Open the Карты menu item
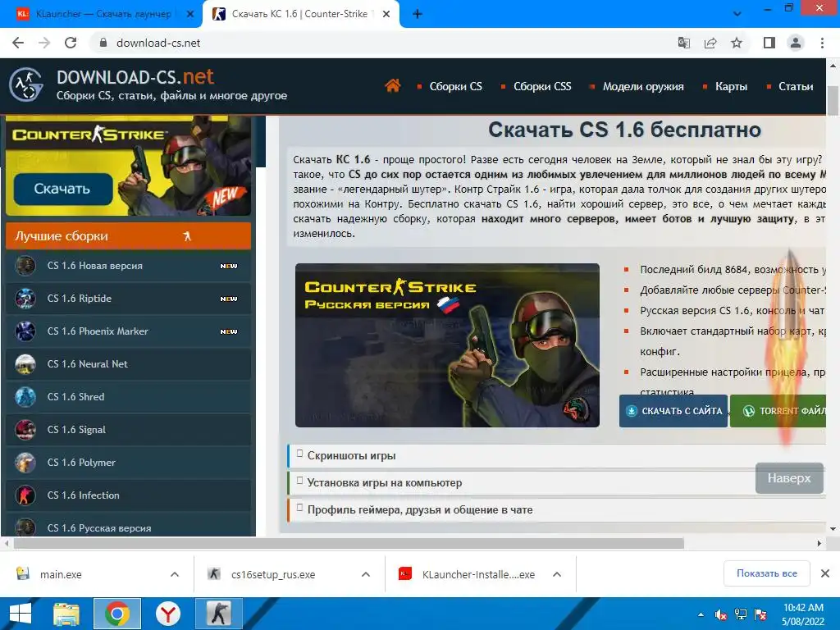840x630 pixels. pyautogui.click(x=731, y=86)
